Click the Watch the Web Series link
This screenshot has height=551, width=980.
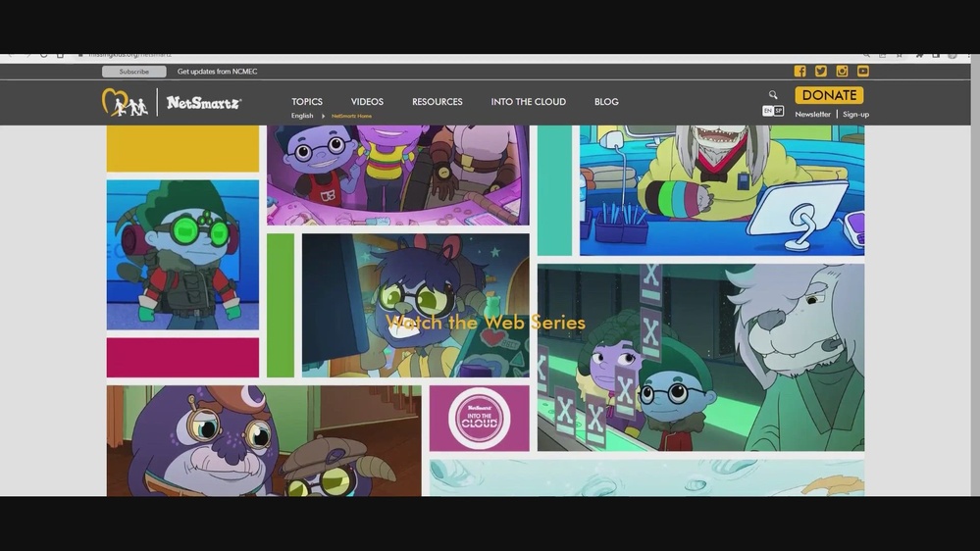(486, 323)
